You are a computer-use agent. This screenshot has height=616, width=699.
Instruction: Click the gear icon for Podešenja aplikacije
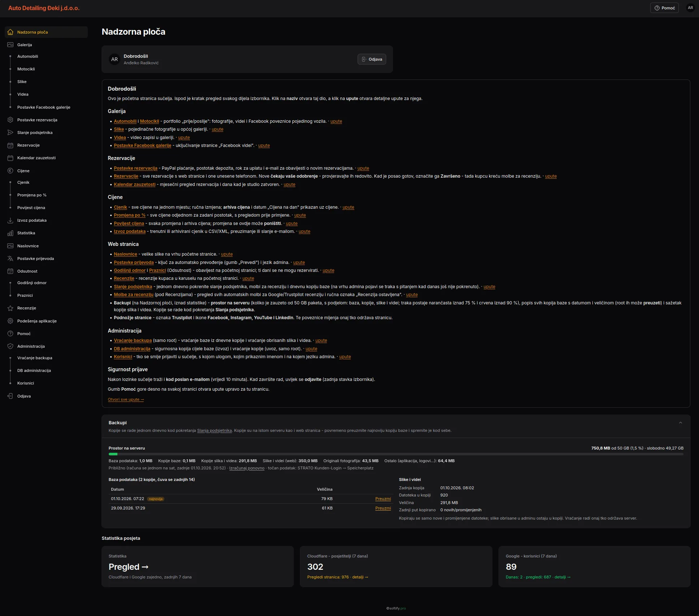[10, 321]
